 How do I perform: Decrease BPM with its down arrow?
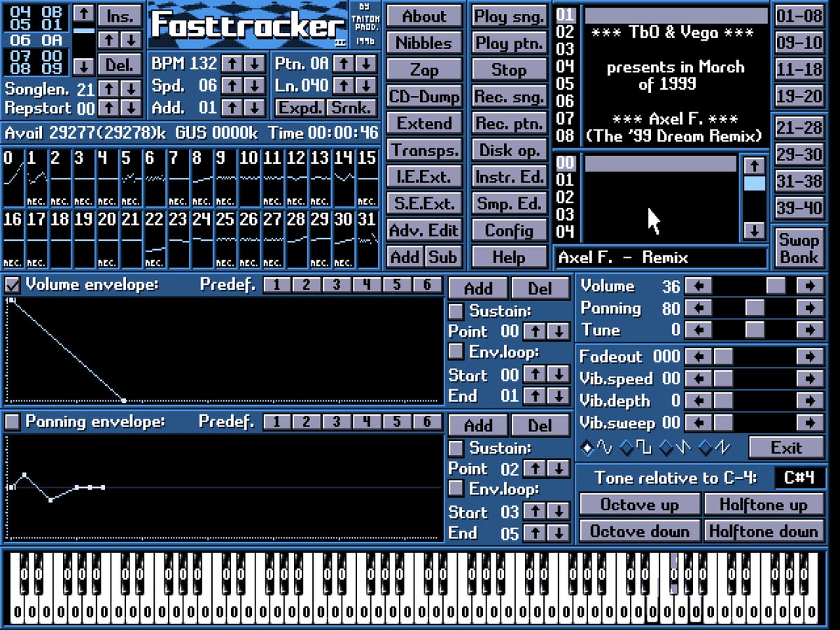[255, 63]
